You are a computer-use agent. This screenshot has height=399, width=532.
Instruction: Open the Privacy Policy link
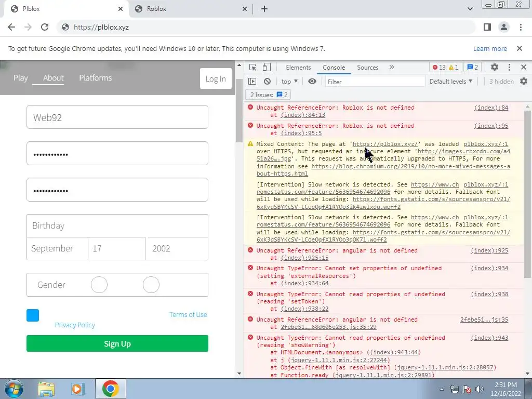click(x=75, y=325)
